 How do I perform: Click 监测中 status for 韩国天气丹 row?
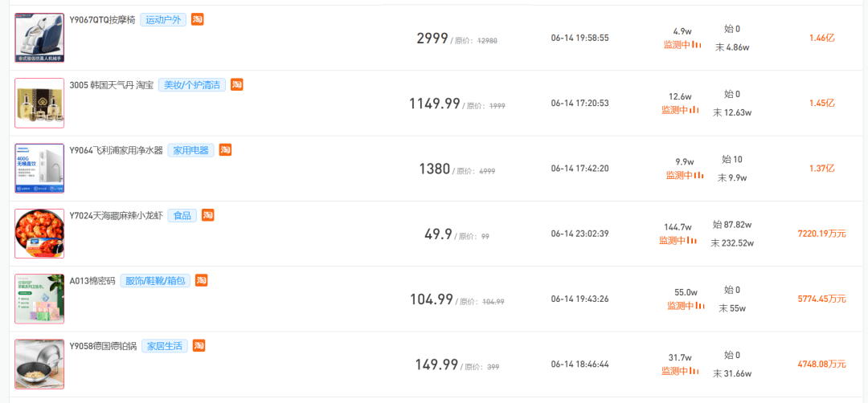[675, 110]
